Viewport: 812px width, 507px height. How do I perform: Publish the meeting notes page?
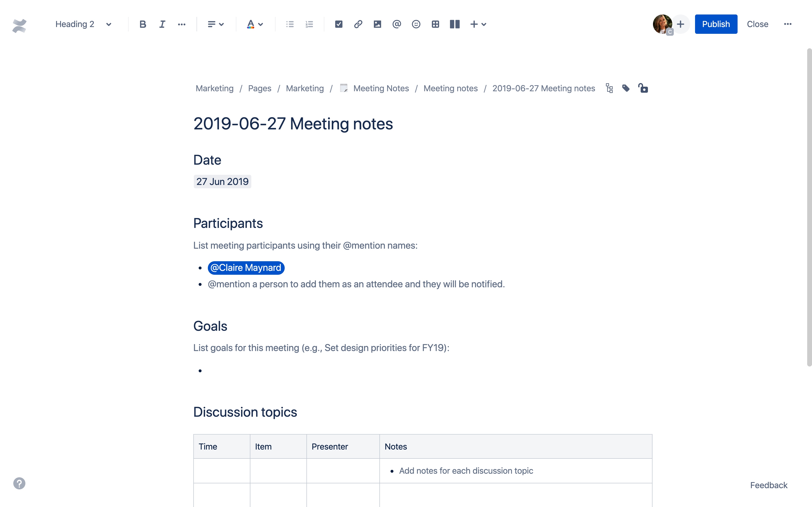pos(716,24)
